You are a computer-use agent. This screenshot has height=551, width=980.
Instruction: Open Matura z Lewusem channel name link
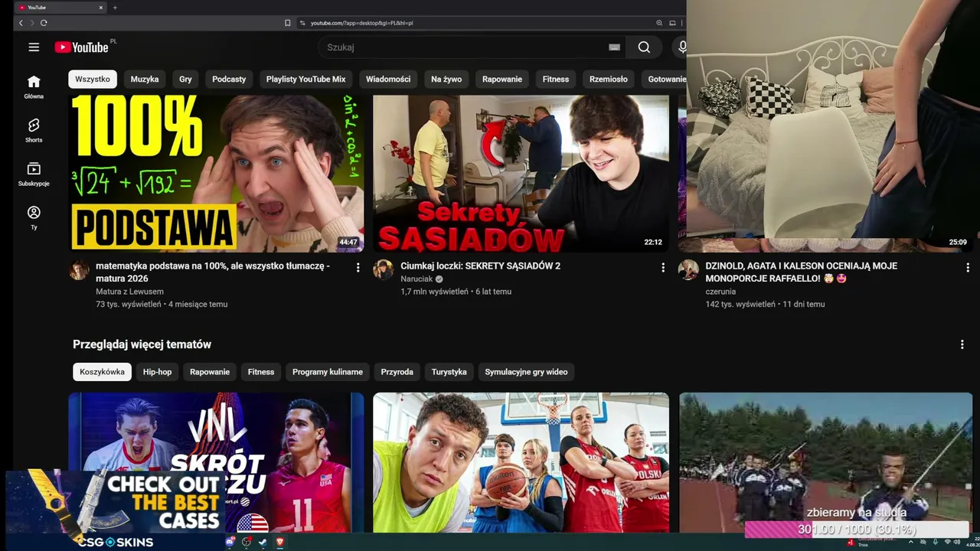[x=129, y=292]
